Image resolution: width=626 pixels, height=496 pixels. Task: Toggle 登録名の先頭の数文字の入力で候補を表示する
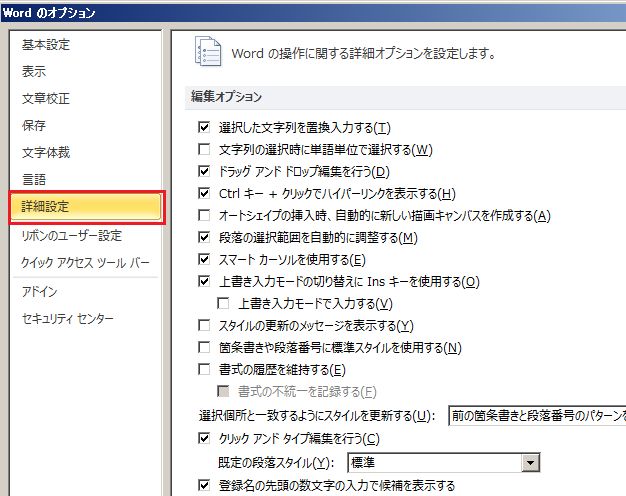204,485
